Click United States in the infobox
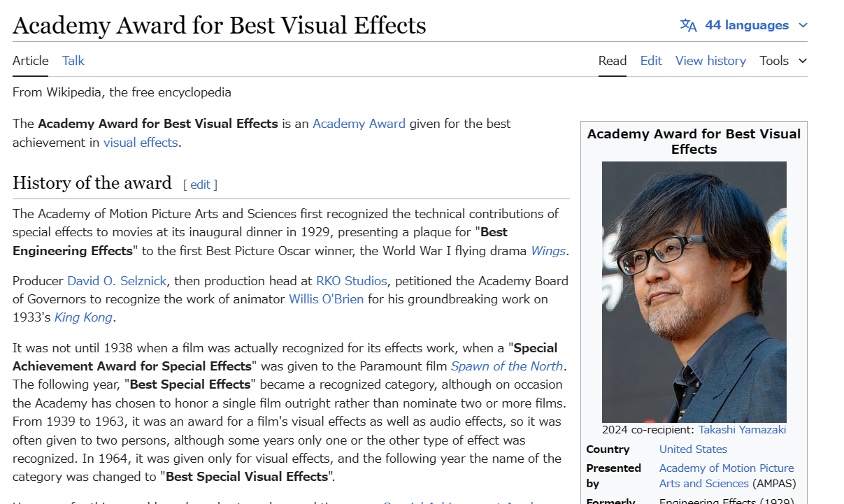 pos(693,449)
